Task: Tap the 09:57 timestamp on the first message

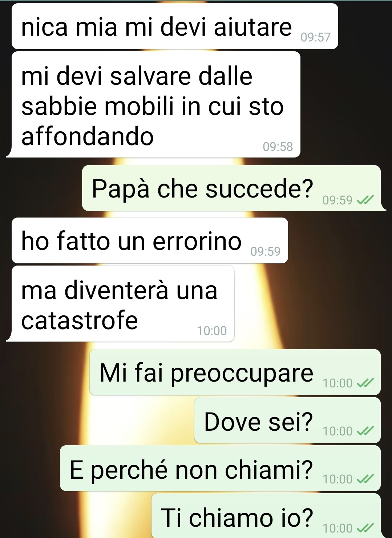Action: click(x=316, y=37)
